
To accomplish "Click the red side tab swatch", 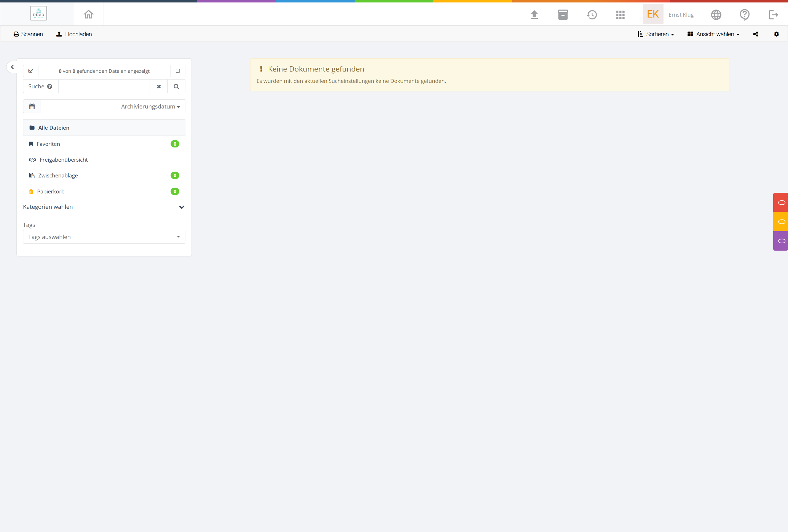I will (781, 202).
